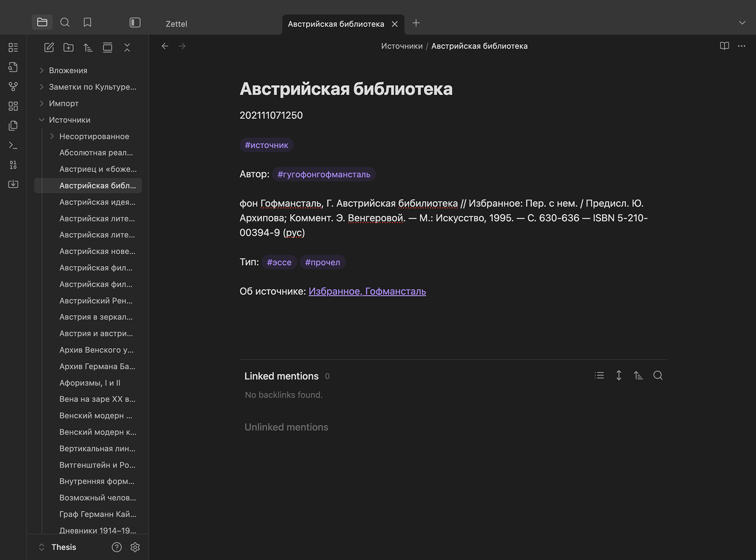
Task: Open the bookmarks panel icon
Action: [88, 22]
